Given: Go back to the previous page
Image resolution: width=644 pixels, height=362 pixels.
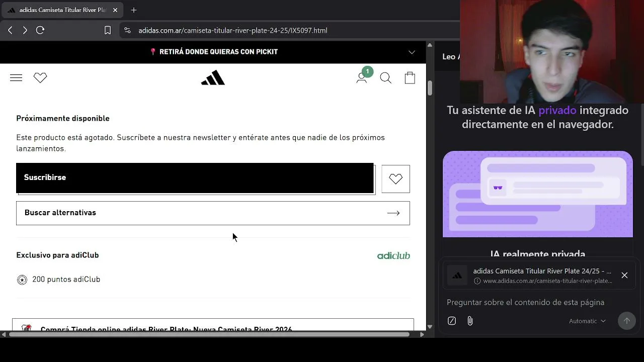Looking at the screenshot, I should 10,30.
